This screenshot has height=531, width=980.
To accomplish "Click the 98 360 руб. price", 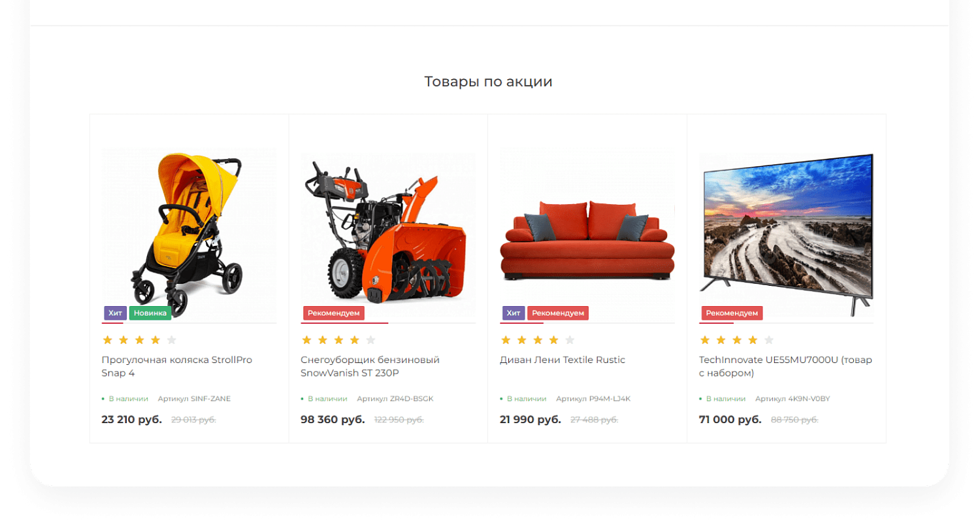I will tap(333, 420).
